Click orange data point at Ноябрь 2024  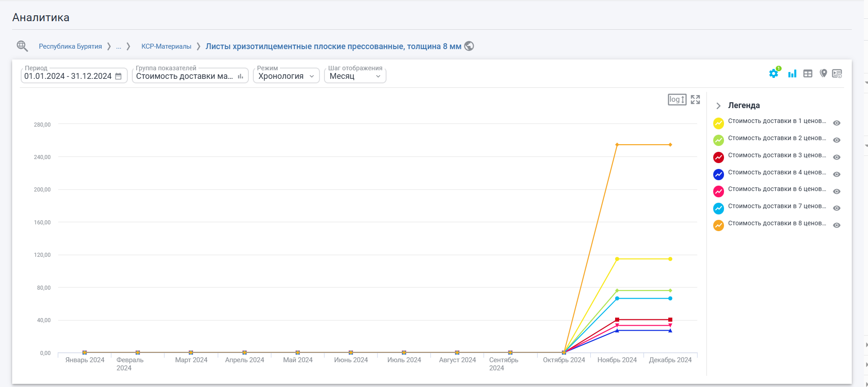click(617, 145)
